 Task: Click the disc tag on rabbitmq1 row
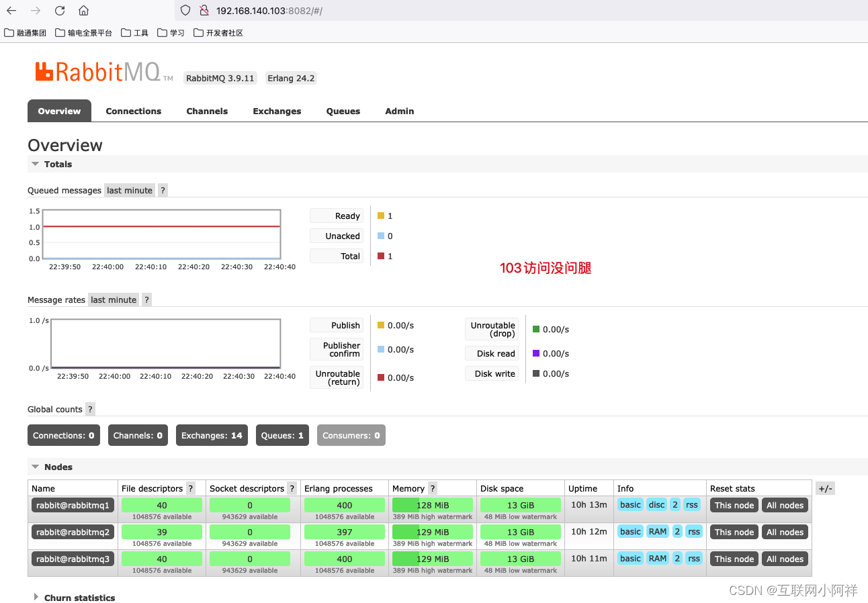coord(656,505)
